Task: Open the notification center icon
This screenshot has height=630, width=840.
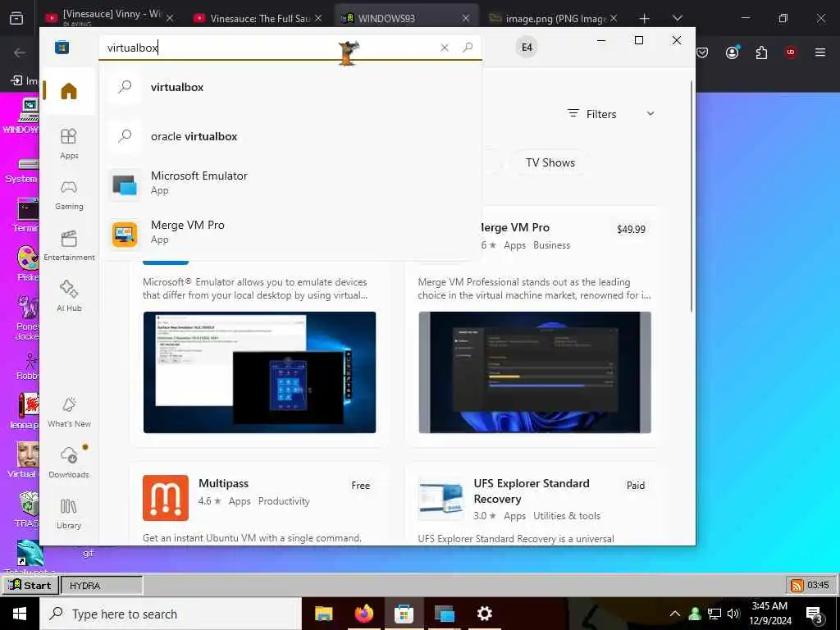Action: pos(815,614)
